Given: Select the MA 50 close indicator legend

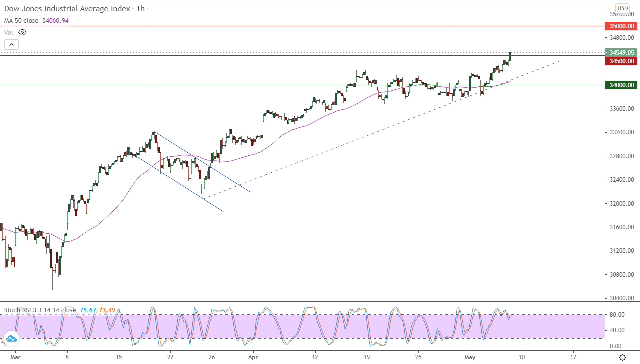Looking at the screenshot, I should click(21, 21).
